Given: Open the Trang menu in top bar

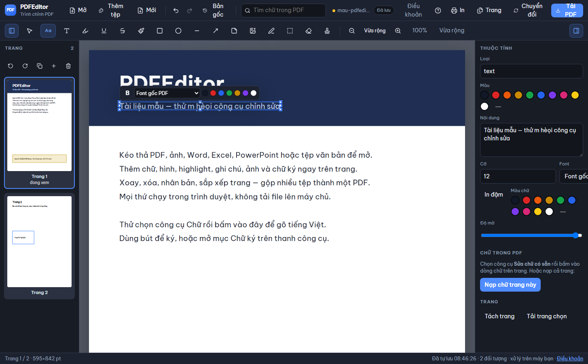Looking at the screenshot, I should coord(489,10).
